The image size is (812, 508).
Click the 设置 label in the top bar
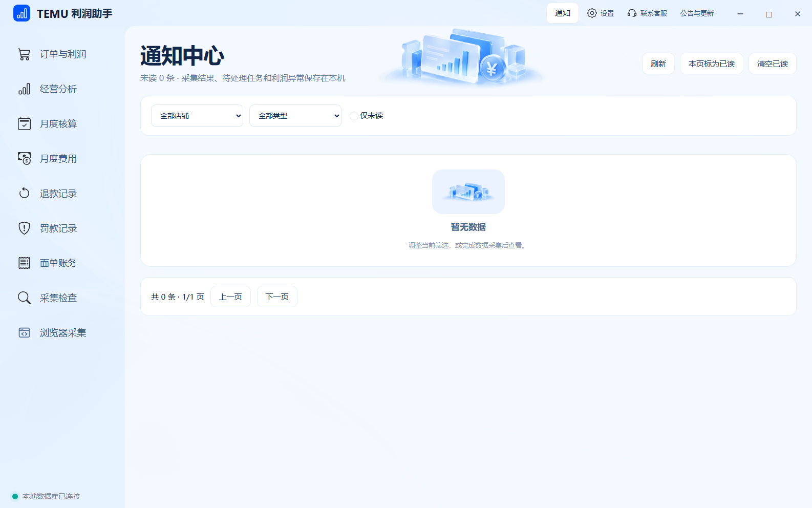(x=607, y=13)
